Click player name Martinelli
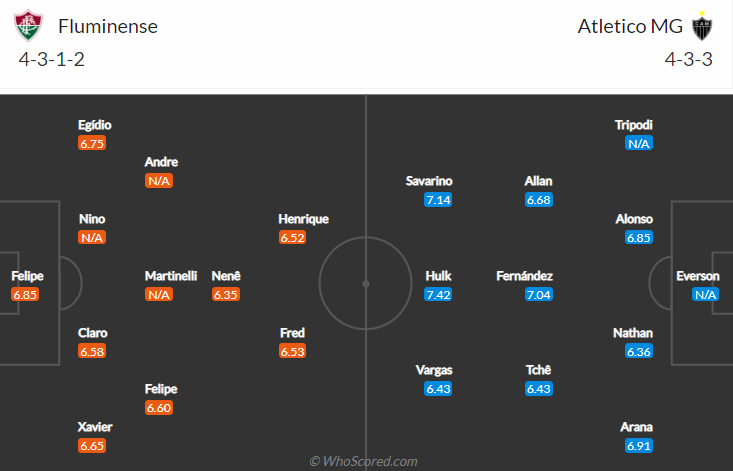 (171, 276)
